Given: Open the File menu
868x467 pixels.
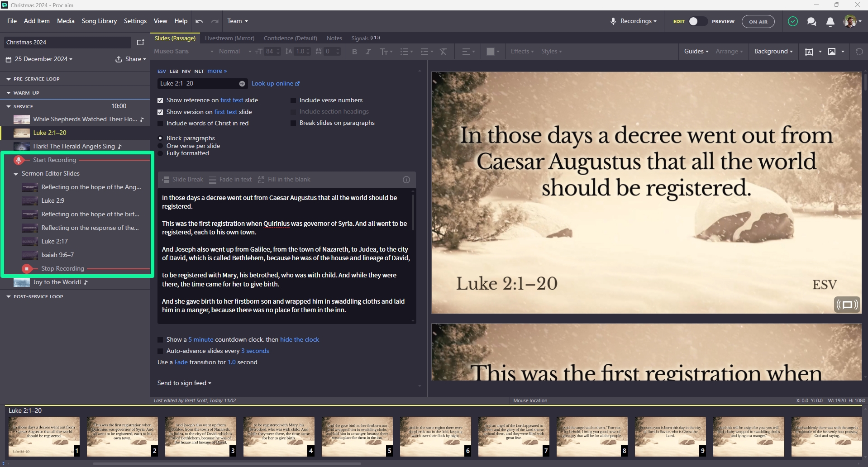Looking at the screenshot, I should click(12, 21).
